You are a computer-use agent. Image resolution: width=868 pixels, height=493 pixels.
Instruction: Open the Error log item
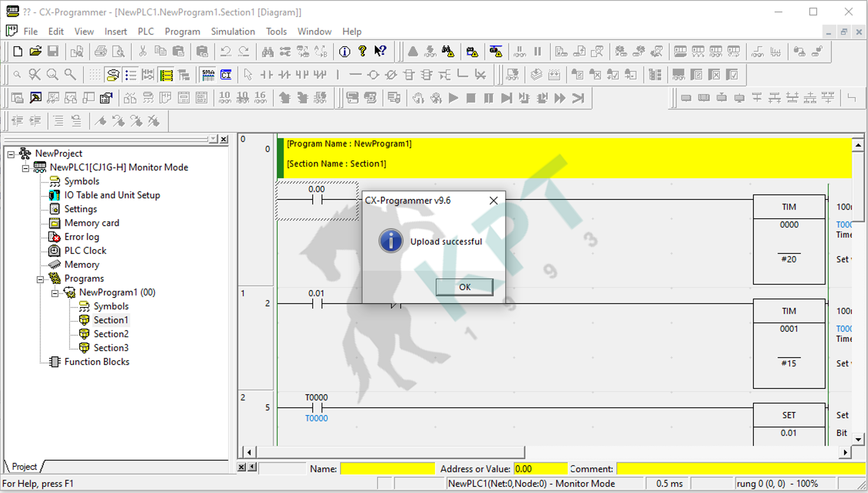pyautogui.click(x=82, y=237)
